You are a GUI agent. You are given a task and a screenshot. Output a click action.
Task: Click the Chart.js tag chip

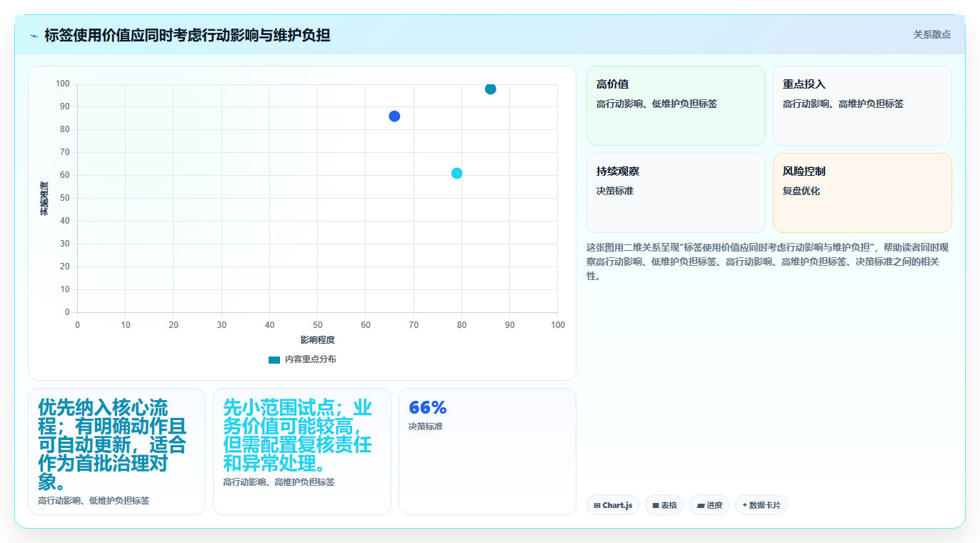click(x=613, y=505)
